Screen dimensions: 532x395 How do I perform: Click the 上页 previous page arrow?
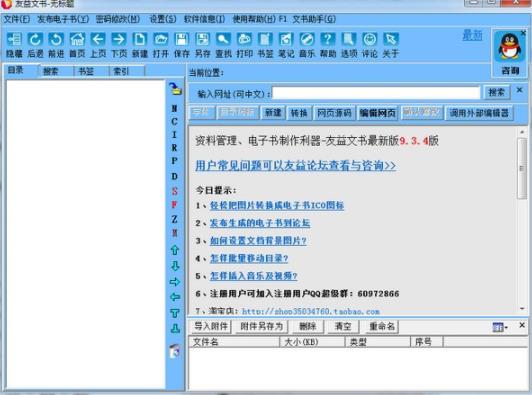(x=98, y=40)
